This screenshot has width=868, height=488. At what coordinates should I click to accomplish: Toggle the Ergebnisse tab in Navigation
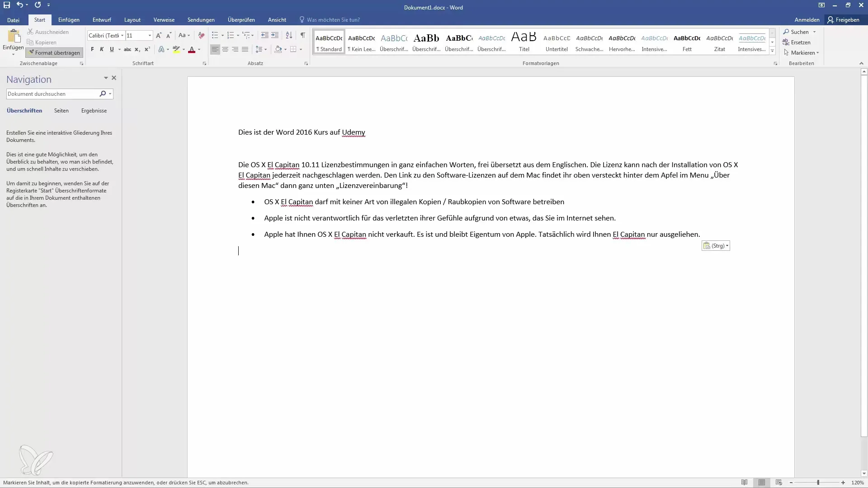click(94, 110)
